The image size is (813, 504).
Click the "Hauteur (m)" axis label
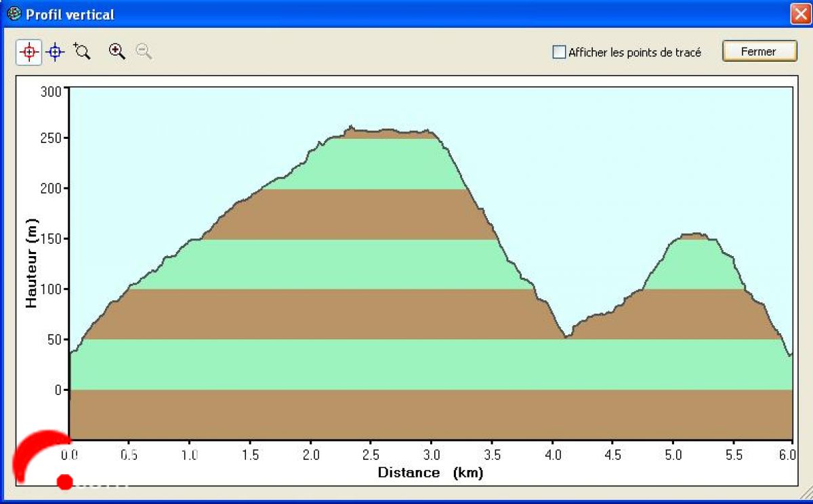click(32, 264)
